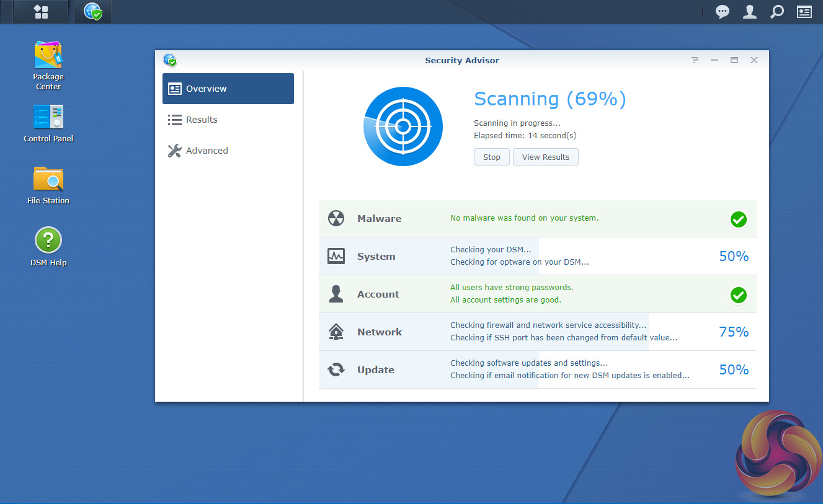Click the System row 50% progress
The image size is (823, 504).
click(734, 256)
